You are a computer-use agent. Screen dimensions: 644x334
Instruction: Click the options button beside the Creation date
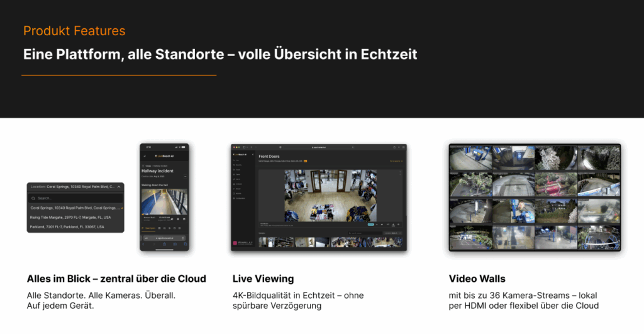186,176
